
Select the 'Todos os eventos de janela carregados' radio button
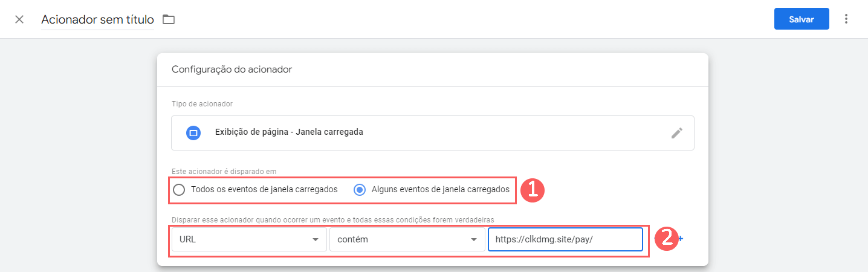pos(179,190)
